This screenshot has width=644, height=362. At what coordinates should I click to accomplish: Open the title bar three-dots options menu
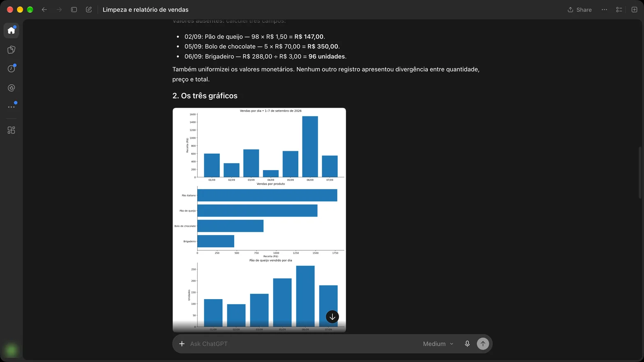pyautogui.click(x=604, y=9)
